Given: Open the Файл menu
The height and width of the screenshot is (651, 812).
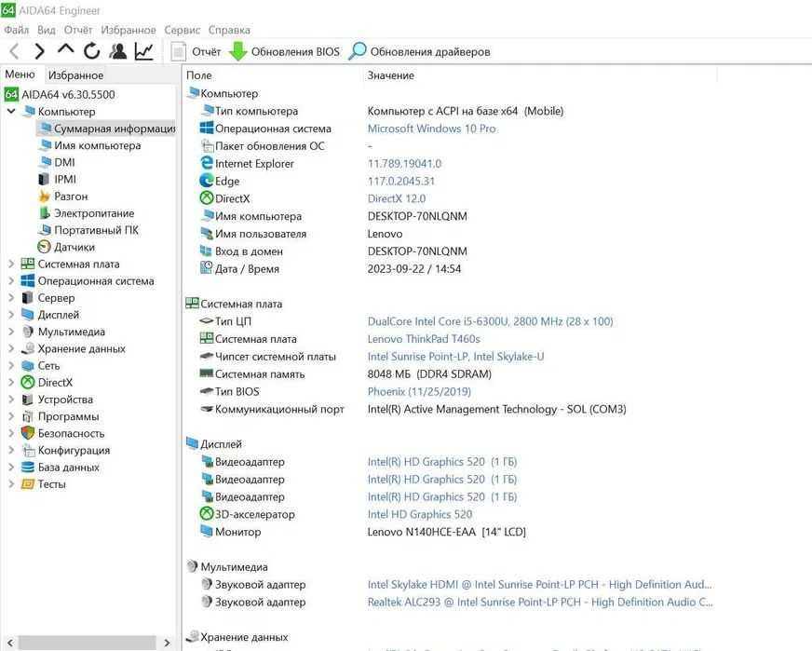Looking at the screenshot, I should [17, 30].
